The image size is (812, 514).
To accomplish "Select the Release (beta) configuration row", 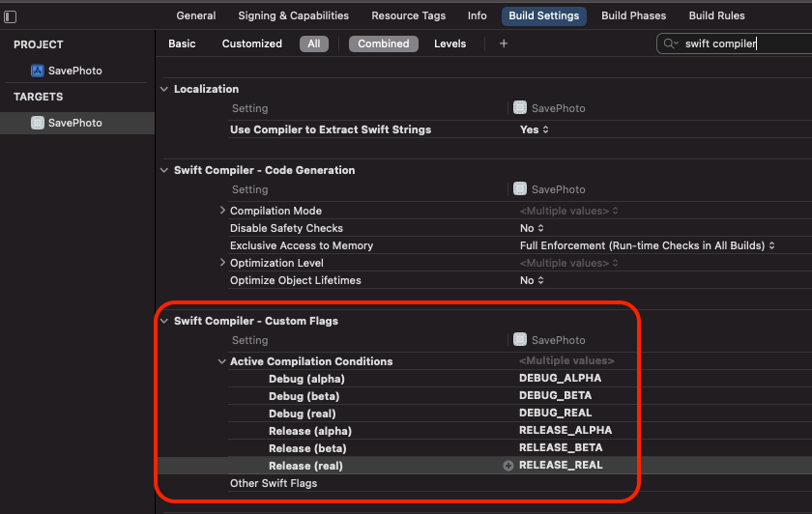I will click(x=307, y=448).
